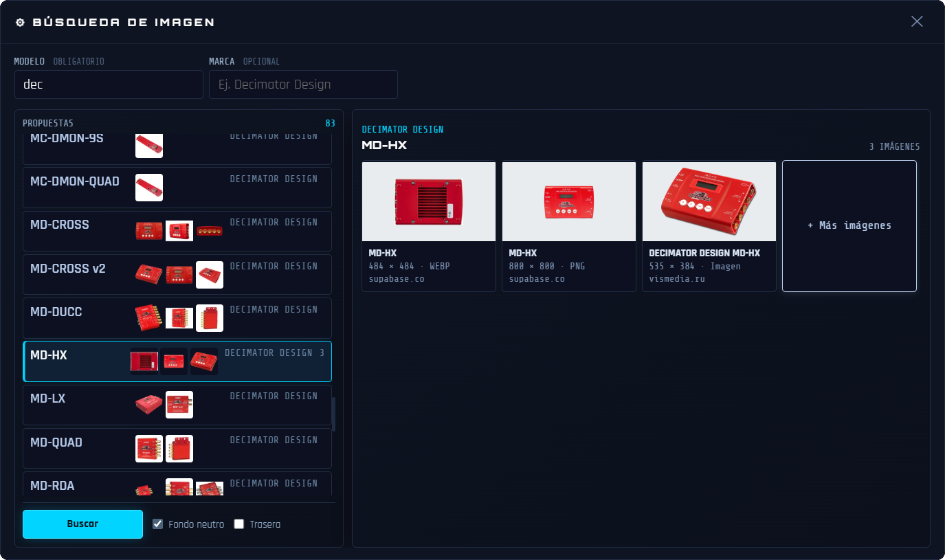Click the third thumbnail in the MD-CROSS v2 row
The height and width of the screenshot is (560, 945).
[210, 275]
